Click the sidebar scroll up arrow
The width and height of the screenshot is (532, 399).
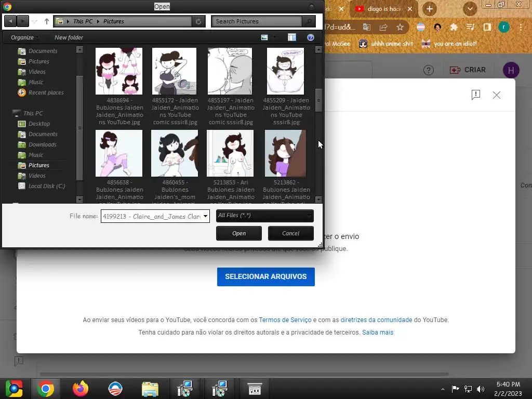click(79, 49)
